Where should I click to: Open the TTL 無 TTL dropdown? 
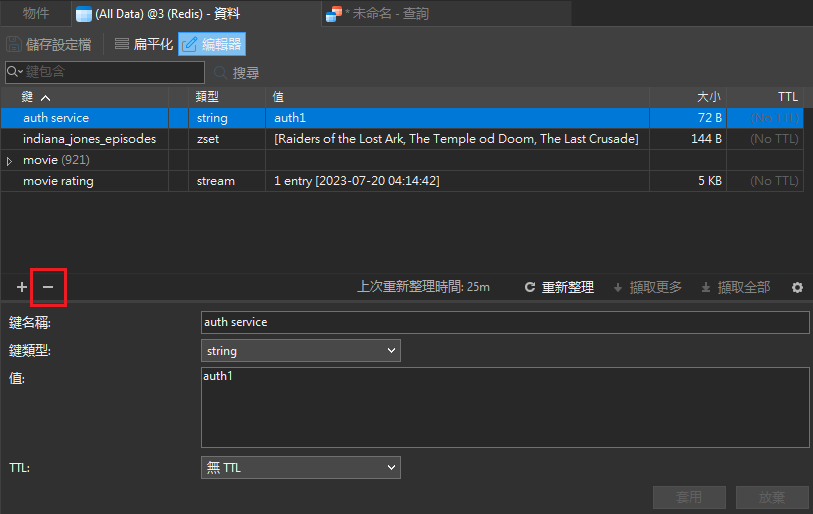coord(300,467)
